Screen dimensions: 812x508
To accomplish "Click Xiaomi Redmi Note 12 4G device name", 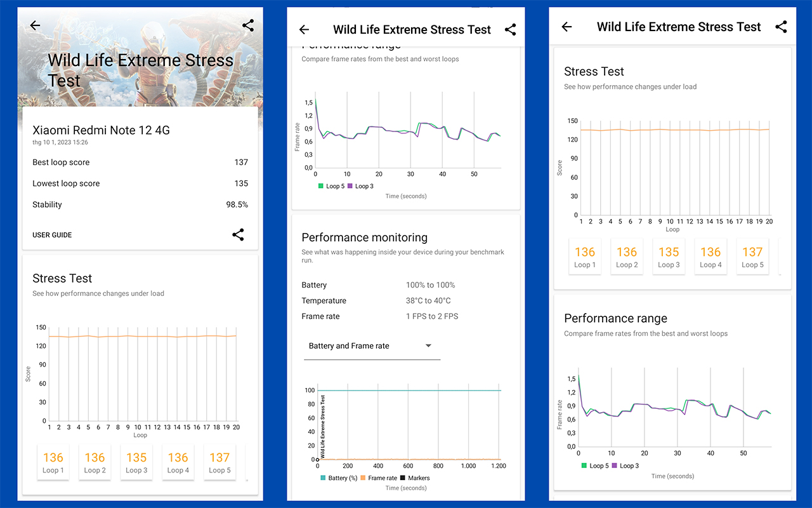I will pos(101,130).
